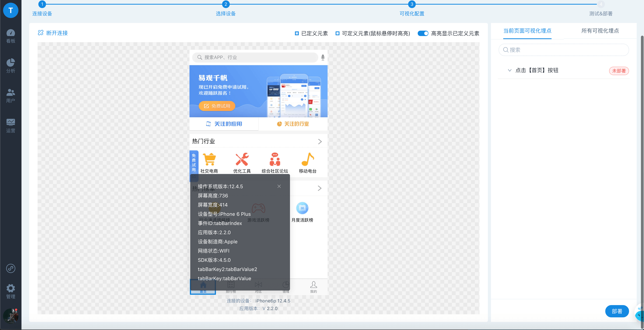Click the 应用版本 V 2.2.0 text
The height and width of the screenshot is (330, 644).
click(x=258, y=309)
